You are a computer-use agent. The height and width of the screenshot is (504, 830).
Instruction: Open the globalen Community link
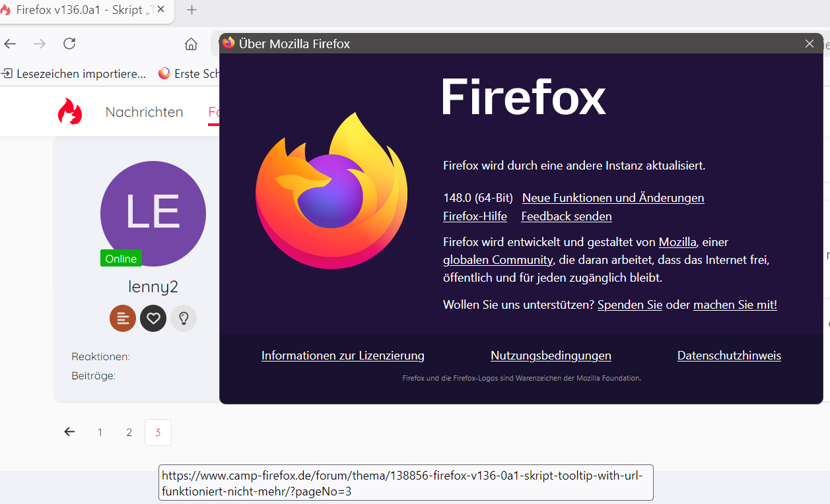pos(498,260)
